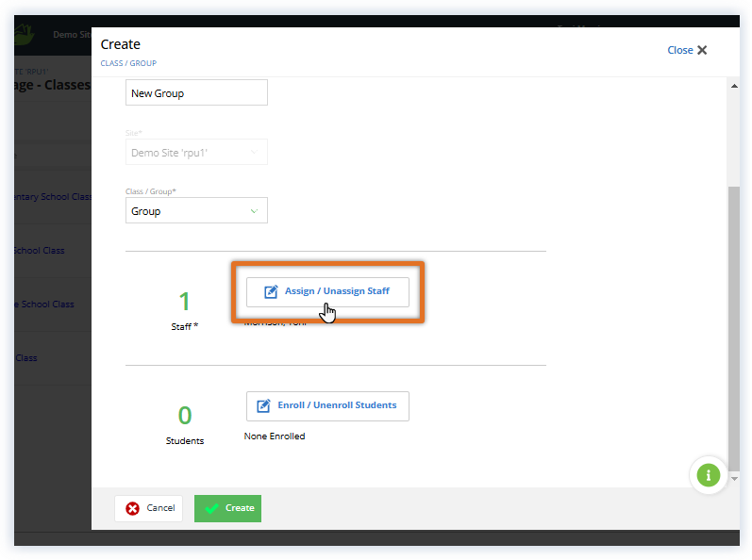This screenshot has width=752, height=560.
Task: Click the dialog vertical scrollbar thumb
Action: (734, 328)
